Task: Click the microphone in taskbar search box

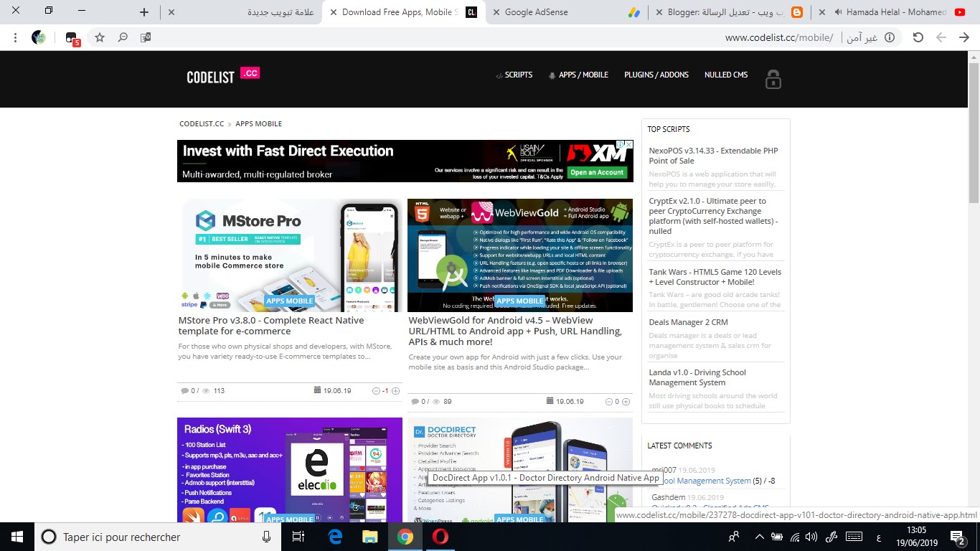Action: [267, 537]
